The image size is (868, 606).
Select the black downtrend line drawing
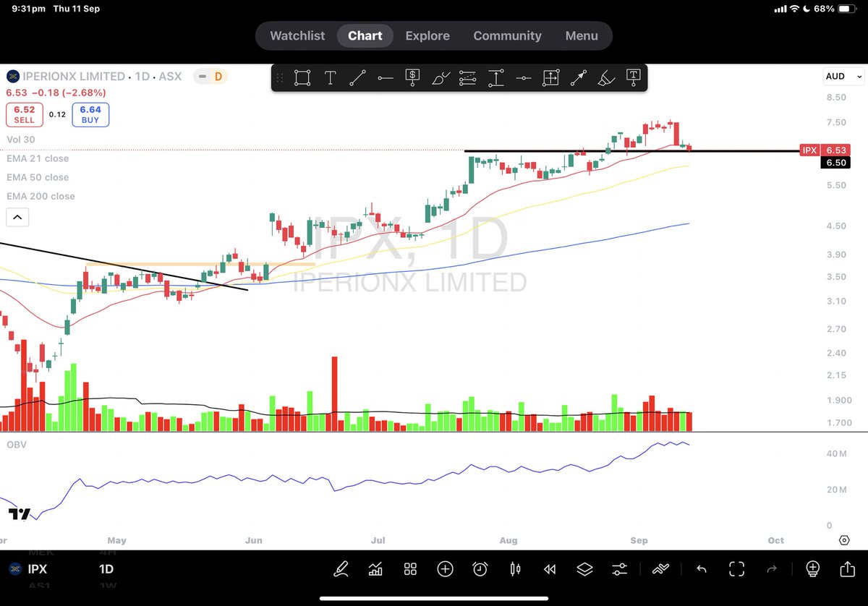[123, 266]
